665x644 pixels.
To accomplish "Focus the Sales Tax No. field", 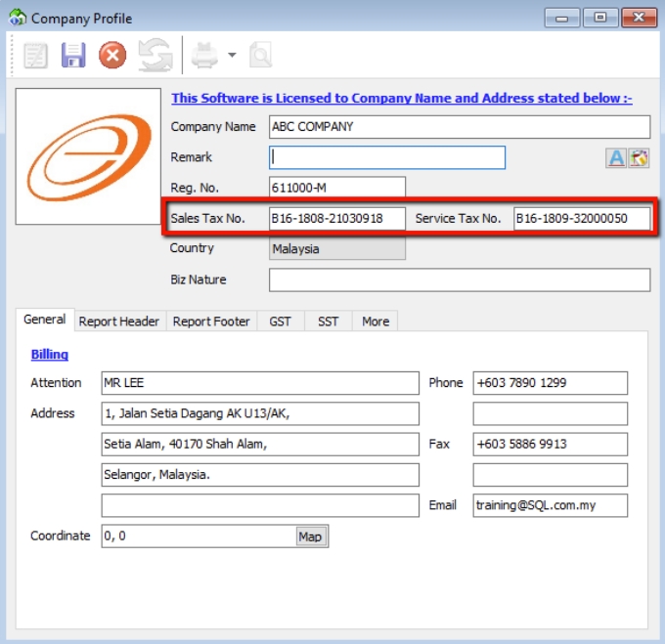I will point(336,219).
